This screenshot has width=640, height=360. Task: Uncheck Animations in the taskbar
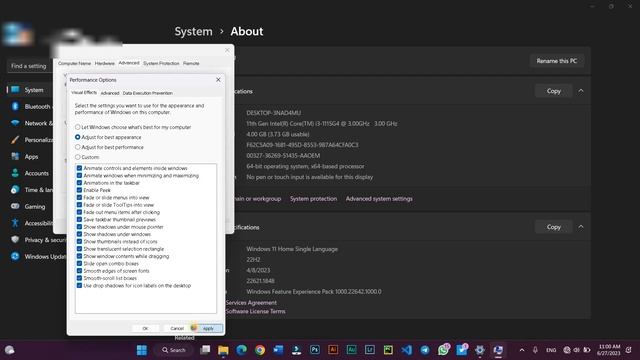pyautogui.click(x=79, y=182)
